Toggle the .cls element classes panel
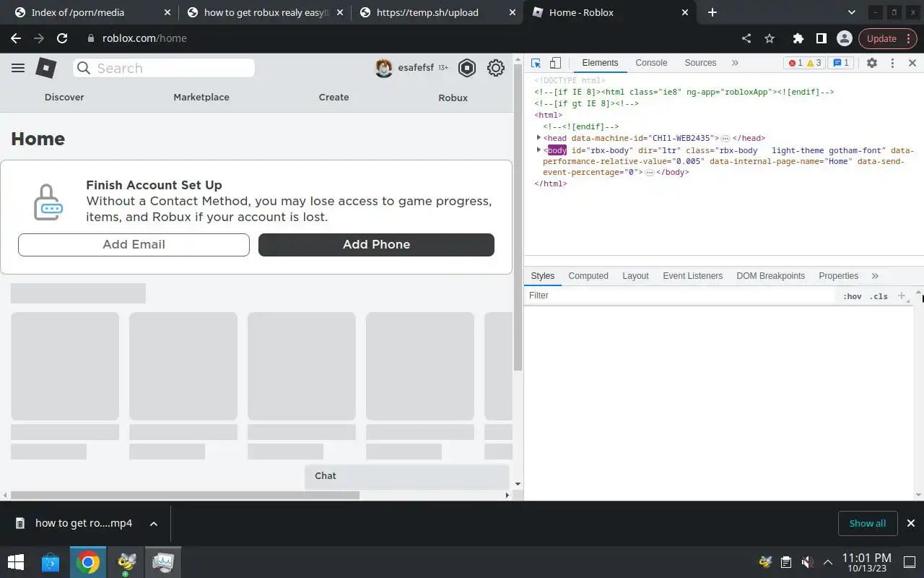Viewport: 924px width, 578px height. point(879,296)
